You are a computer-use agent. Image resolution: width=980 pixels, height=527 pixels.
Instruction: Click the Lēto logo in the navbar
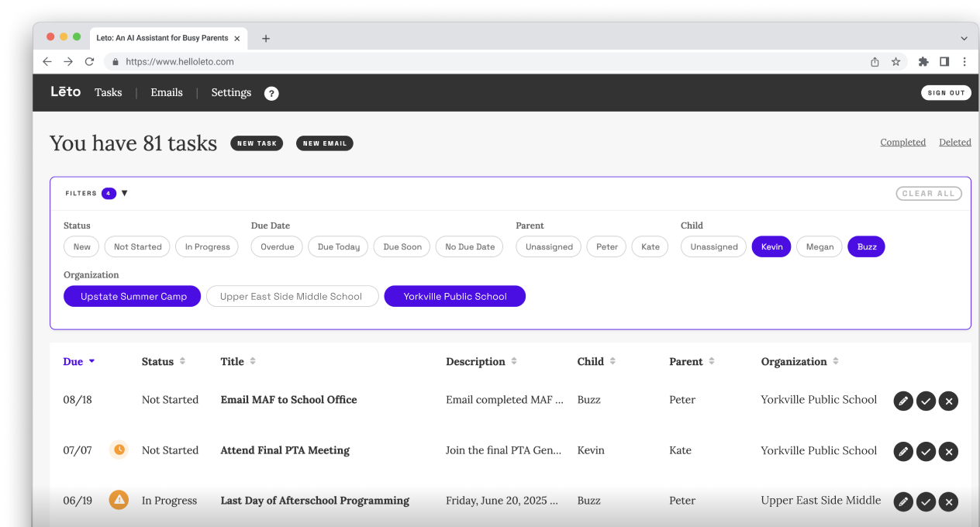[x=65, y=91]
